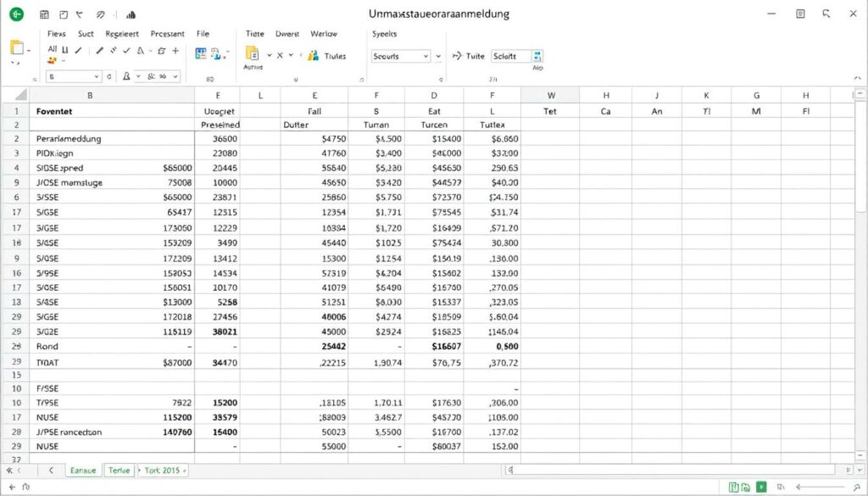868x496 pixels.
Task: Select the Perariameddung cell
Action: [x=113, y=139]
